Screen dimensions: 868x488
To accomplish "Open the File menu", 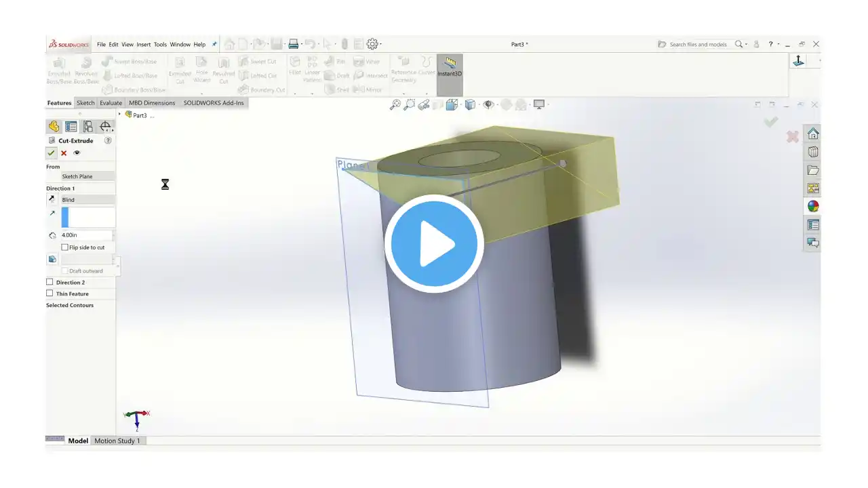I will pyautogui.click(x=101, y=45).
